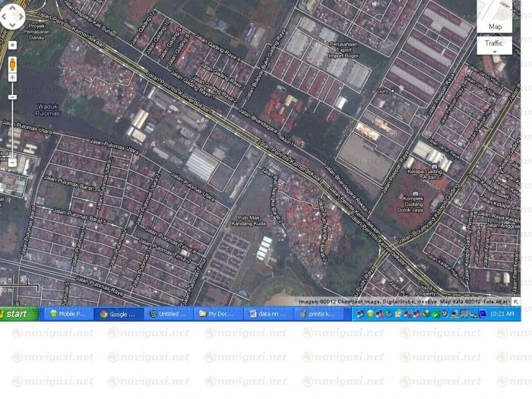The height and width of the screenshot is (399, 532).
Task: Adjust the zoom slider handle
Action: point(12,97)
